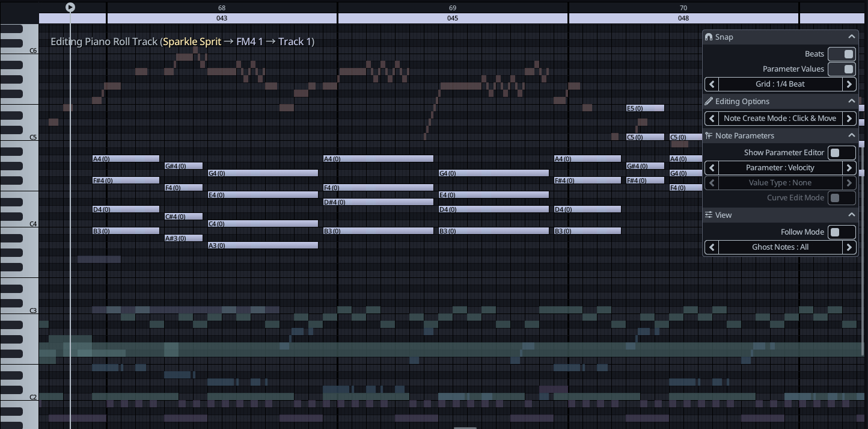Select pattern block 045 in timeline
This screenshot has width=868, height=429.
click(x=453, y=18)
